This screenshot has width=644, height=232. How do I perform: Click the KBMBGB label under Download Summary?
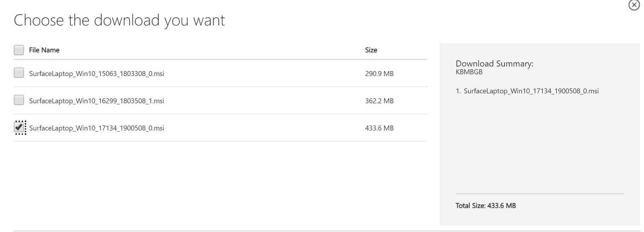tap(469, 72)
